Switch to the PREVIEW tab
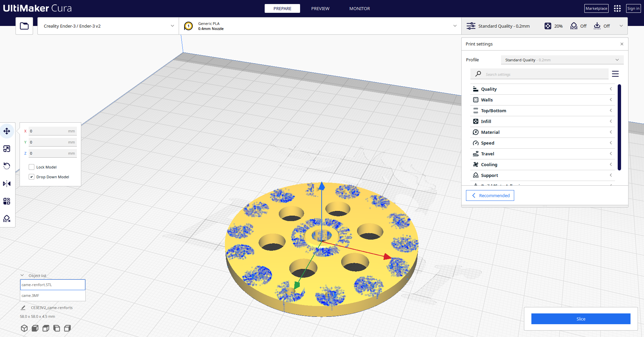The width and height of the screenshot is (644, 337). [x=320, y=8]
